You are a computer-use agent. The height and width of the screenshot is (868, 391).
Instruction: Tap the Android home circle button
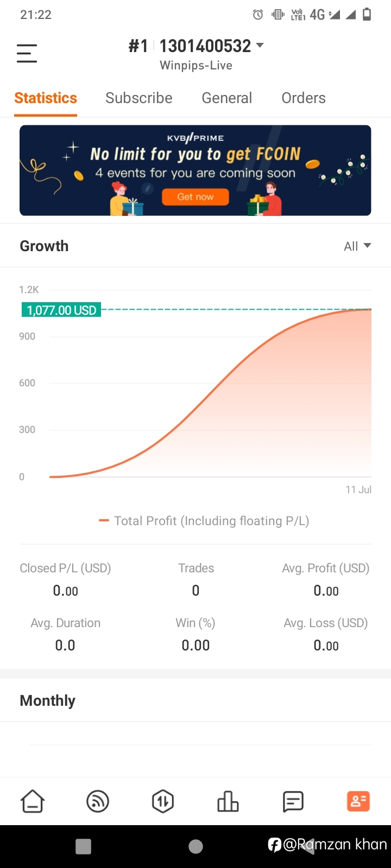coord(195,846)
